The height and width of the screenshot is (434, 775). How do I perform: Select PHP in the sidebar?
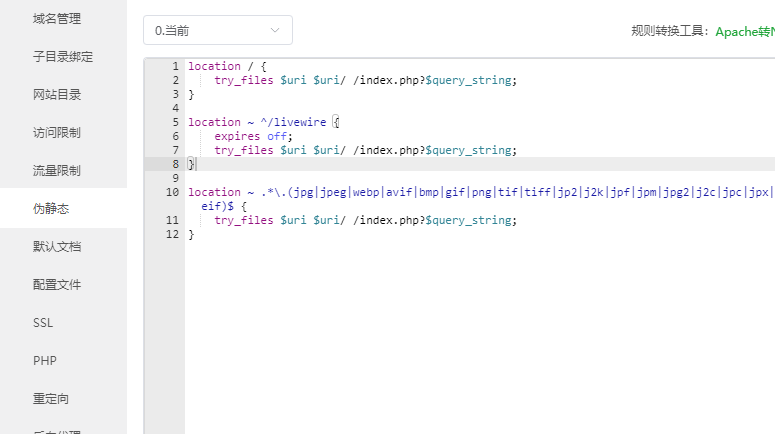(45, 361)
